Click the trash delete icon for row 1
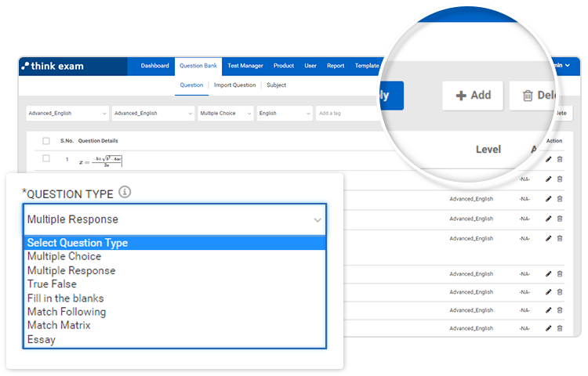Image resolution: width=588 pixels, height=376 pixels. pyautogui.click(x=560, y=159)
